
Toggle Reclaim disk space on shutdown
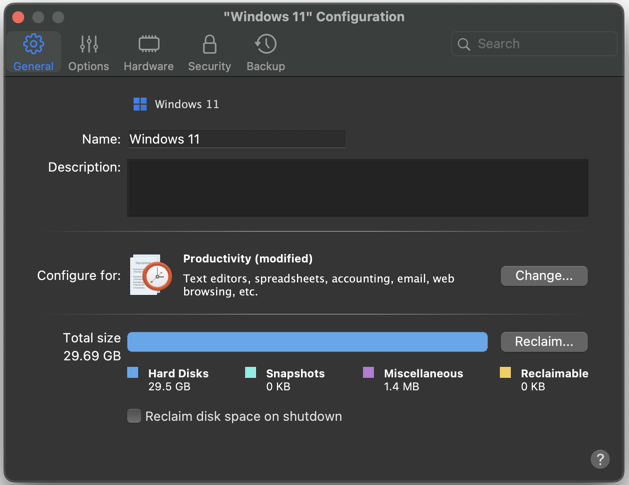pos(134,416)
